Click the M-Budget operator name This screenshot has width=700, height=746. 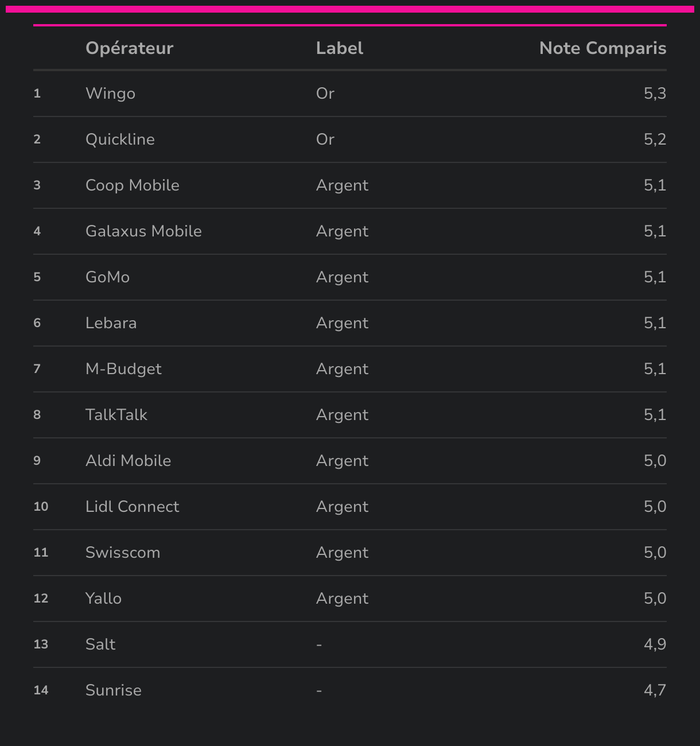coord(123,369)
